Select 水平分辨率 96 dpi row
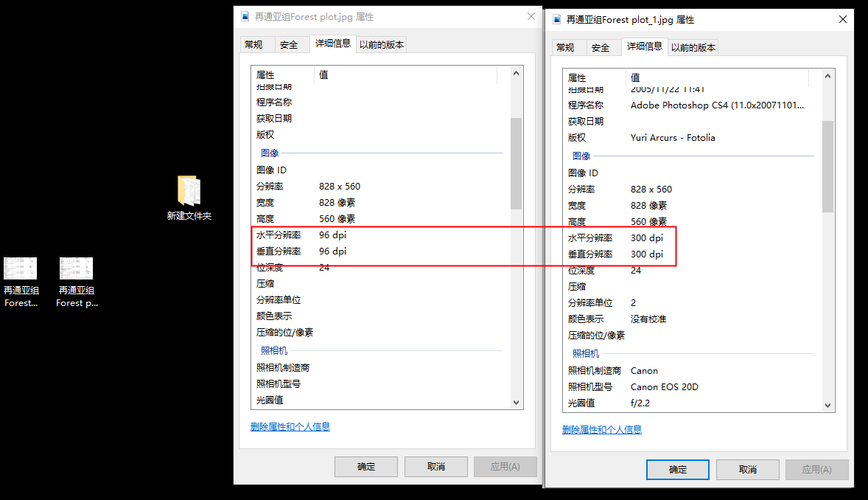Image resolution: width=868 pixels, height=500 pixels. [x=381, y=235]
